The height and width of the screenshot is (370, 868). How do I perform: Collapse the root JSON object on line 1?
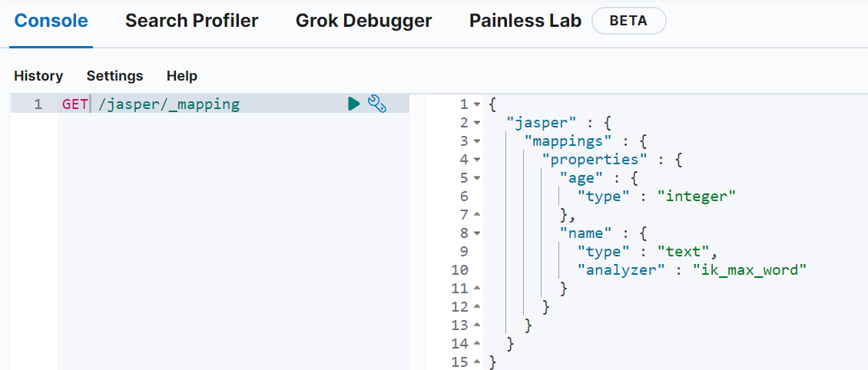tap(477, 104)
